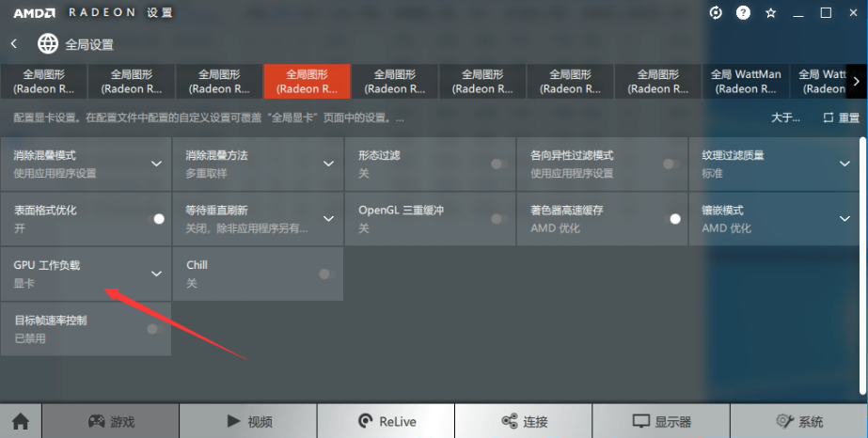Expand 纹理过滤质量 dropdown
This screenshot has width=868, height=438.
pyautogui.click(x=844, y=164)
